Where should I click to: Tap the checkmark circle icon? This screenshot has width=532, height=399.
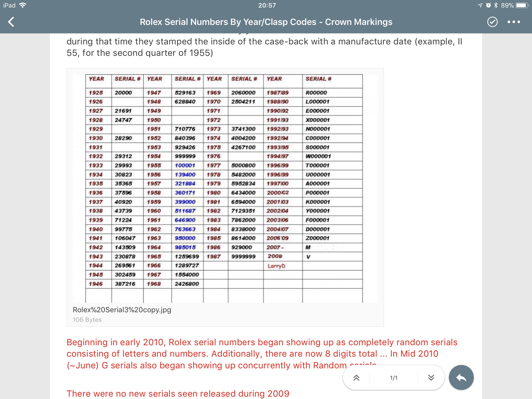point(492,22)
